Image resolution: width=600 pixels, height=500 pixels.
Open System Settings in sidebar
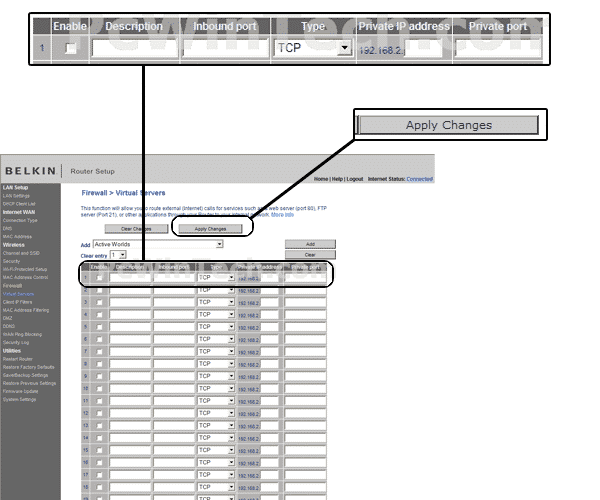coord(20,399)
